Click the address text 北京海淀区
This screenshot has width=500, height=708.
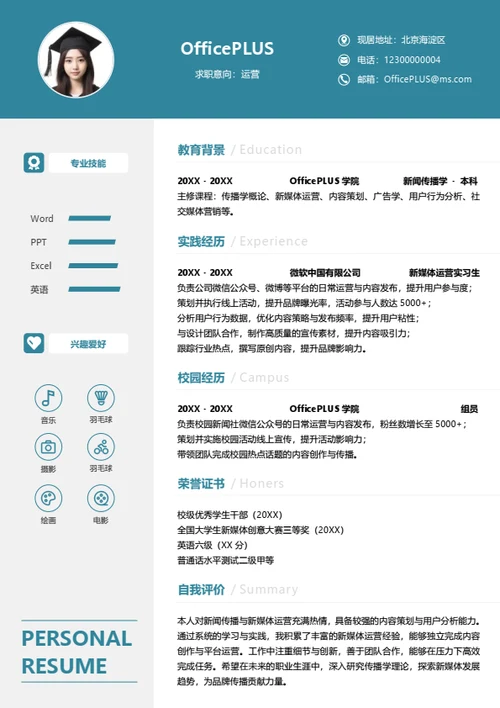tap(423, 40)
